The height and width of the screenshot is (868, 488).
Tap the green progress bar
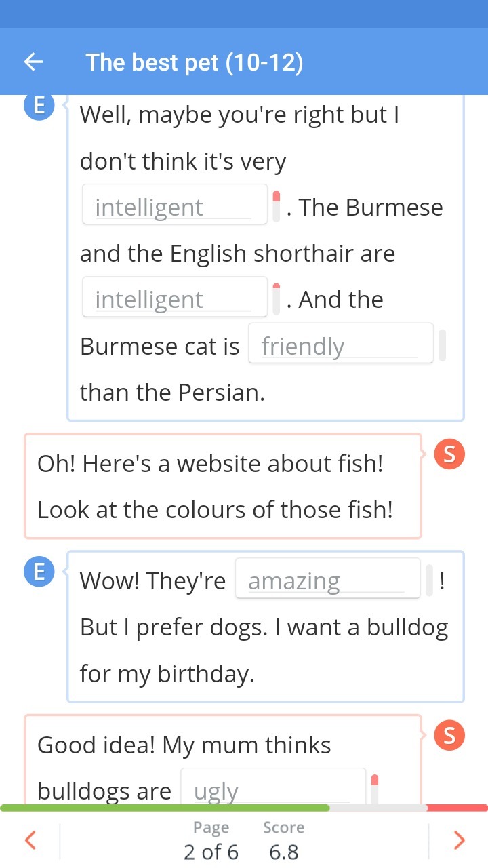[165, 808]
